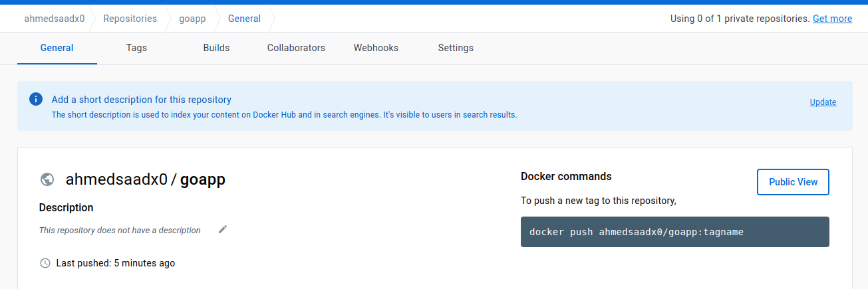Image resolution: width=868 pixels, height=289 pixels.
Task: Click the ahmedsaadx0 breadcrumb
Action: 55,19
